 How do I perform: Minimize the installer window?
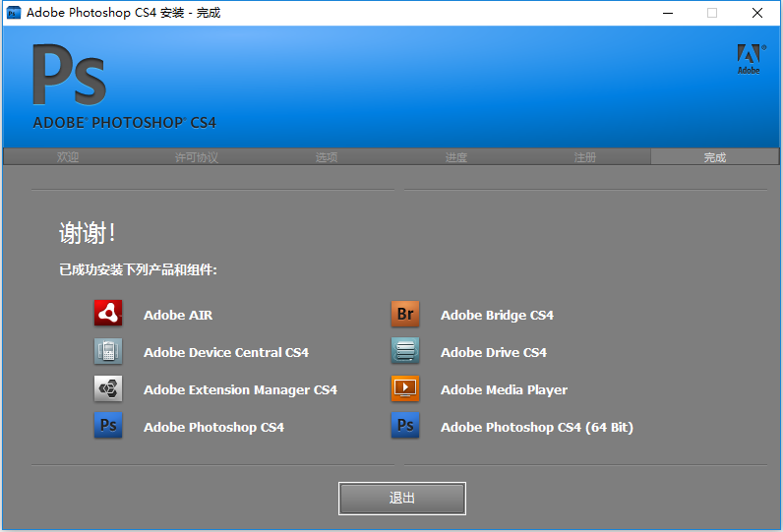[x=668, y=13]
